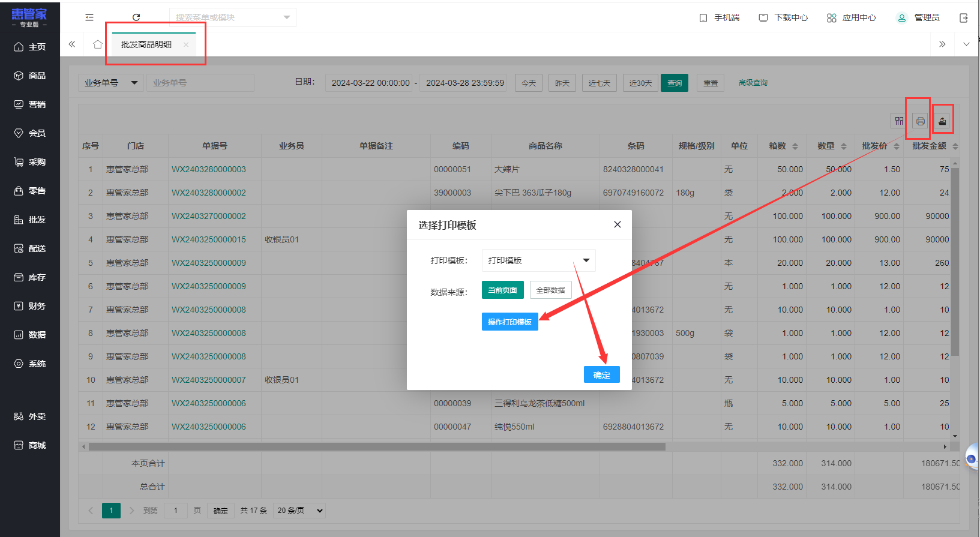Filter by 近30天 date shortcut
This screenshot has width=980, height=537.
coord(640,83)
